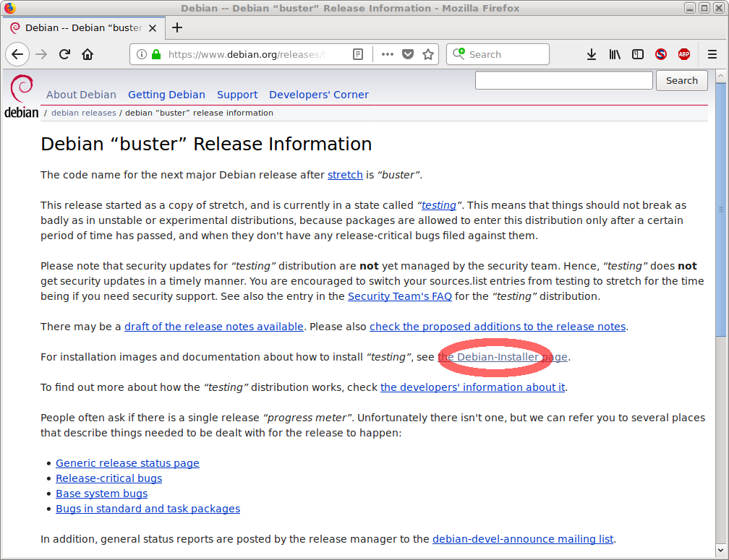
Task: Click the Firefox icon in title bar
Action: [9, 8]
